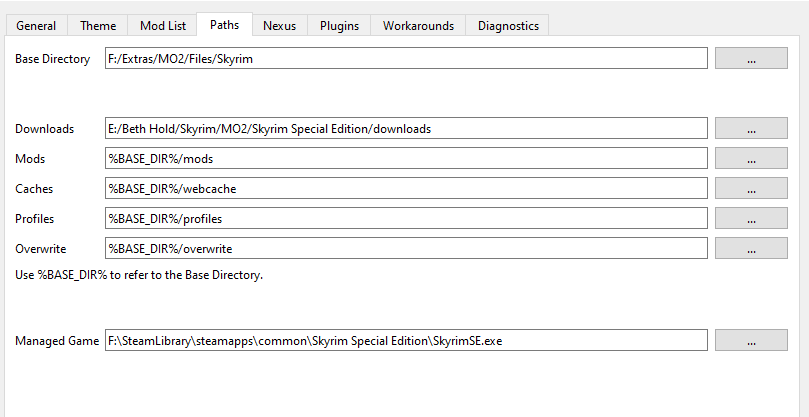Browse for the Mods folder

[751, 158]
